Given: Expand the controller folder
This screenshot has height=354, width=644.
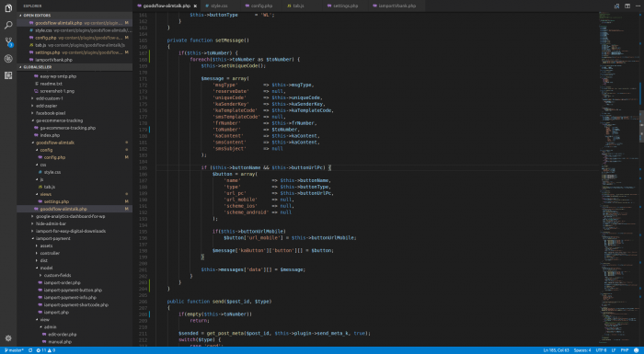Looking at the screenshot, I should [x=50, y=254].
